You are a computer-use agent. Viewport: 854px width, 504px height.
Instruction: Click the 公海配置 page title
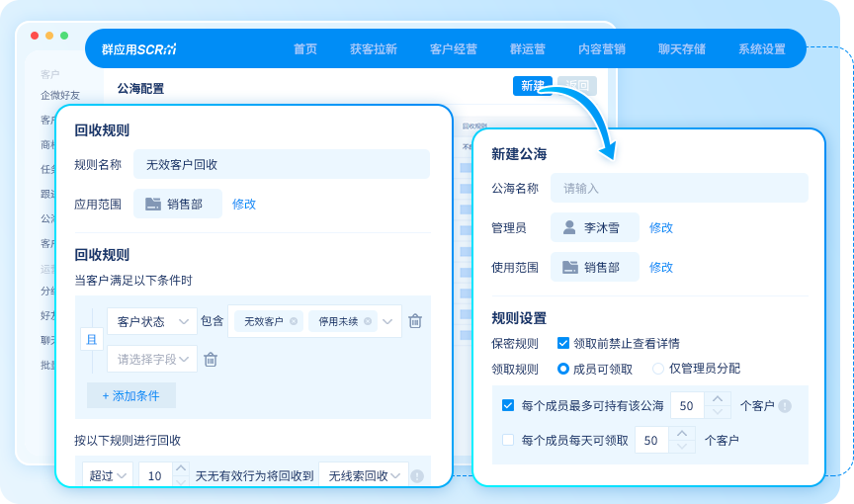[140, 88]
